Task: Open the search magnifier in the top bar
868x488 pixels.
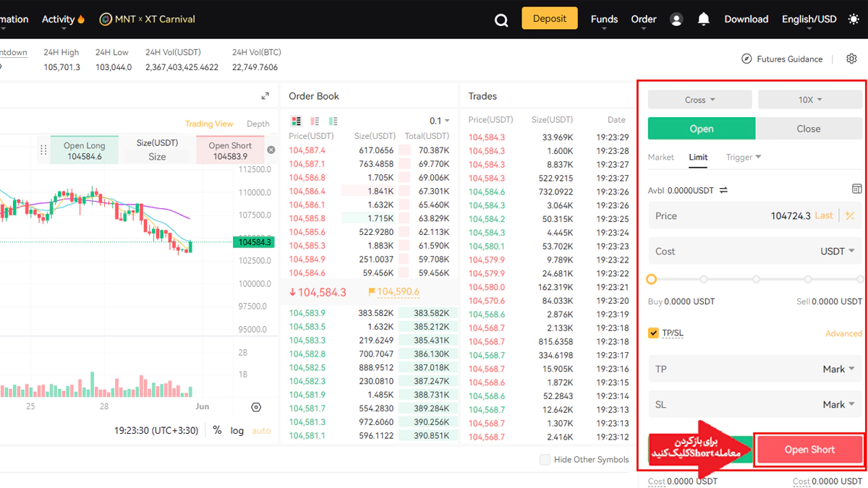Action: point(501,20)
